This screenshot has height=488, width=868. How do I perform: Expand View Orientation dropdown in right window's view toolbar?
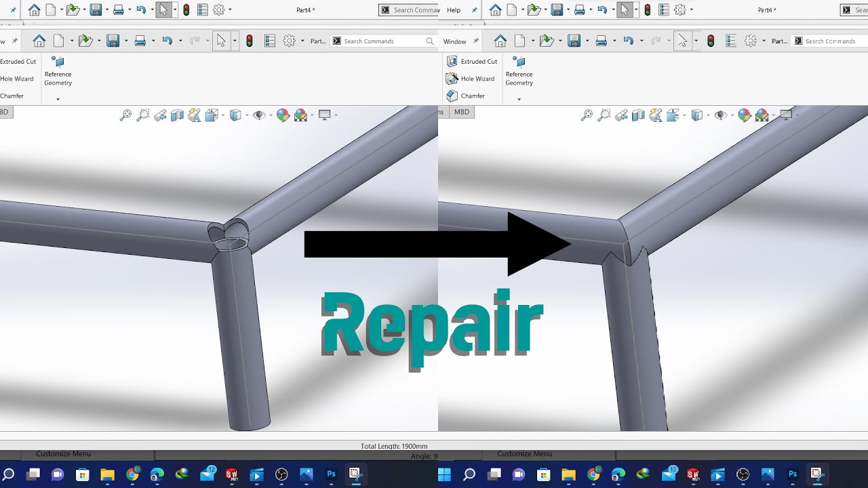[x=686, y=115]
